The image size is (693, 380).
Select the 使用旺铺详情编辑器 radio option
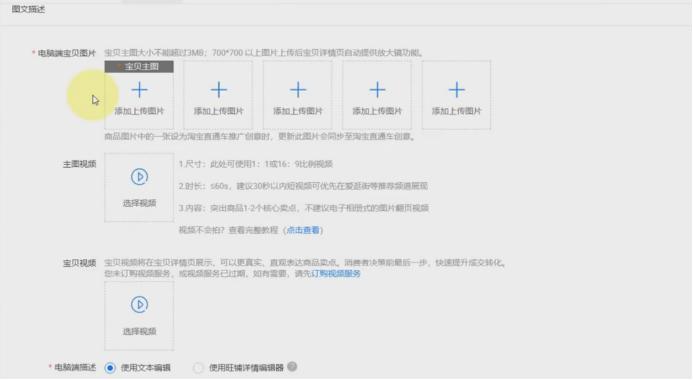(x=198, y=368)
